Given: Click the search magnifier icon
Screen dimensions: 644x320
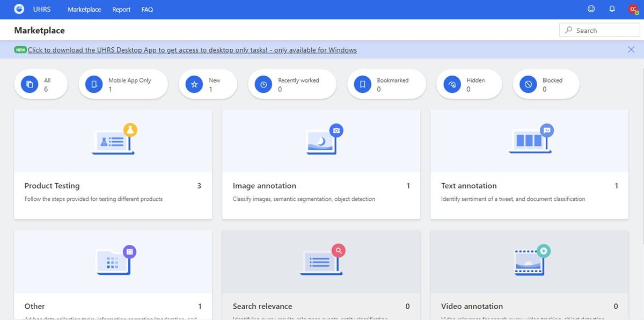Looking at the screenshot, I should tap(568, 31).
